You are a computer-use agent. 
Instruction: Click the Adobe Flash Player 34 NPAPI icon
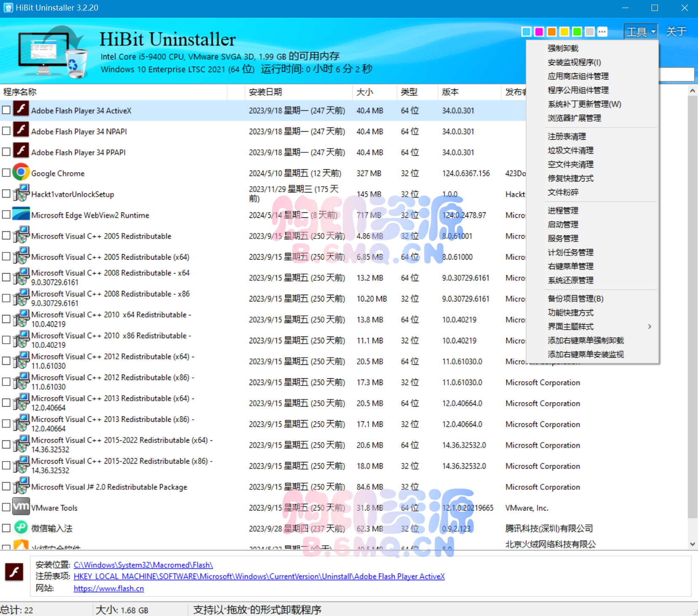click(21, 130)
